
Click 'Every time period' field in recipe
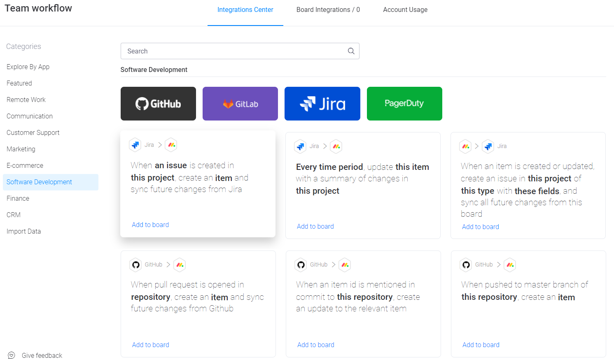pos(329,167)
